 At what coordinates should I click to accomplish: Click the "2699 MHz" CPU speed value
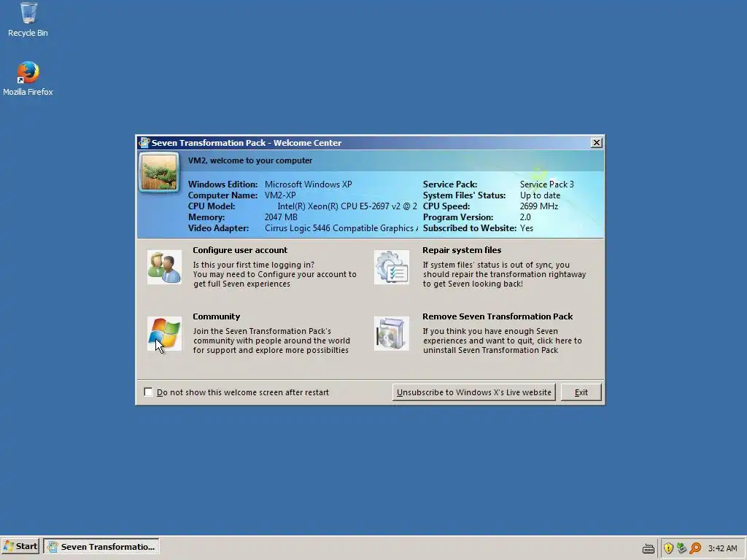click(x=539, y=206)
